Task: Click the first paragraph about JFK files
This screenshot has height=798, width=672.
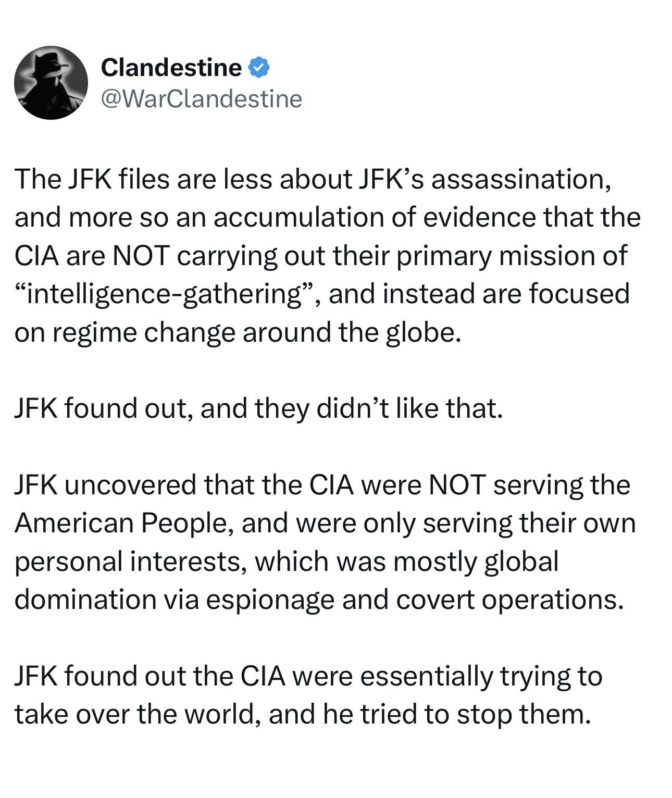Action: 323,255
